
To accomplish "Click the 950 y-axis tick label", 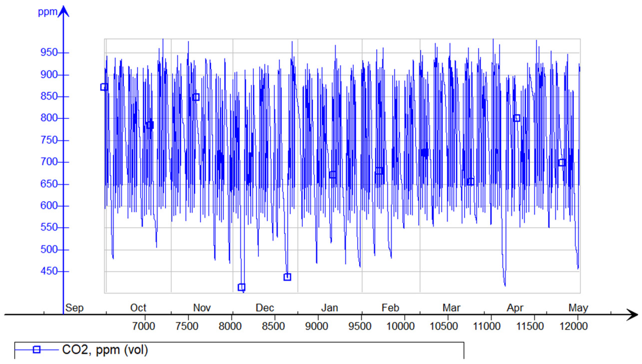I will (49, 53).
